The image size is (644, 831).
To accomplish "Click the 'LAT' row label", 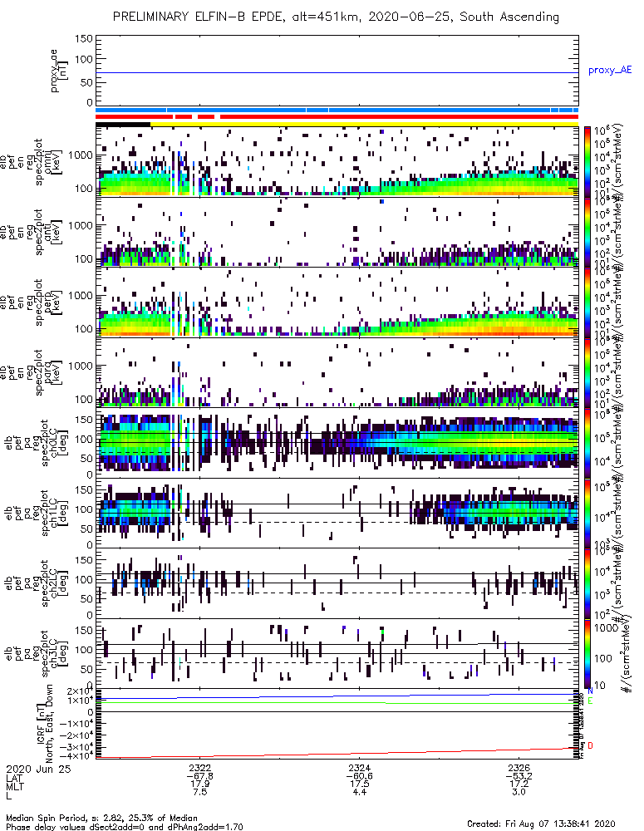I will point(14,779).
